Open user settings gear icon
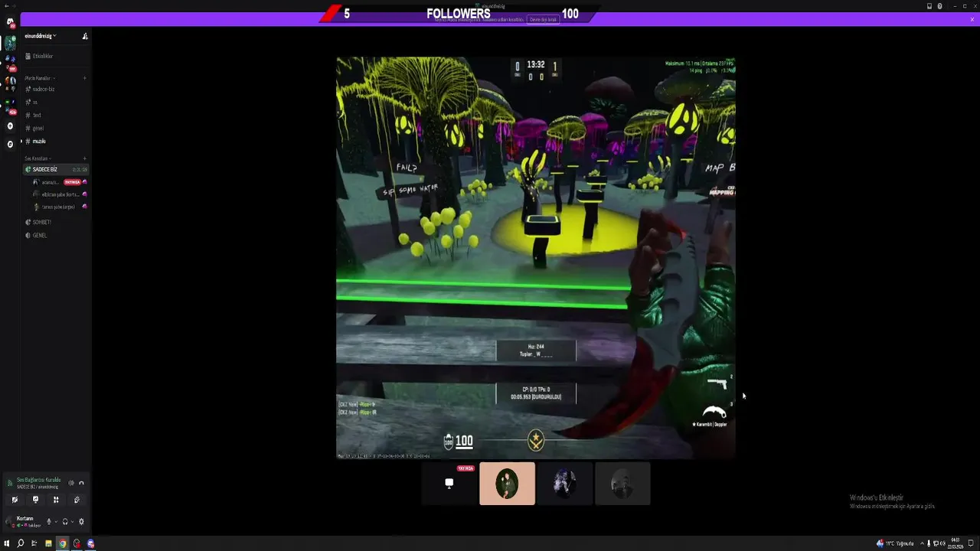Image resolution: width=980 pixels, height=551 pixels. coord(81,522)
